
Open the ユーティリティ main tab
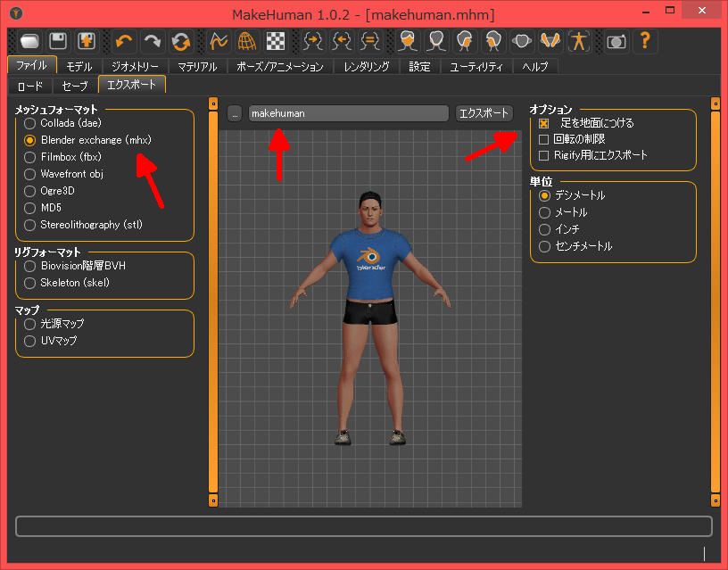point(476,66)
